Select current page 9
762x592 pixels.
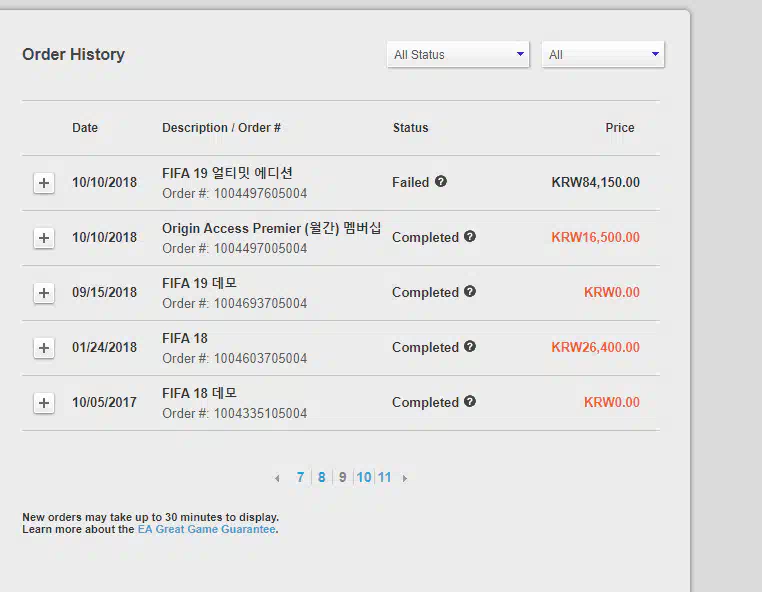[343, 477]
